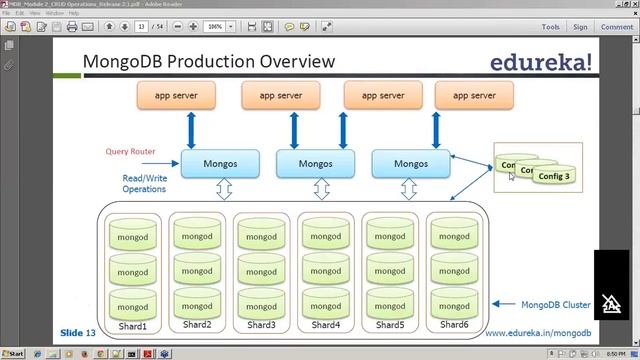Click the Fit Width scrolling icon
The height and width of the screenshot is (360, 640).
tap(252, 27)
